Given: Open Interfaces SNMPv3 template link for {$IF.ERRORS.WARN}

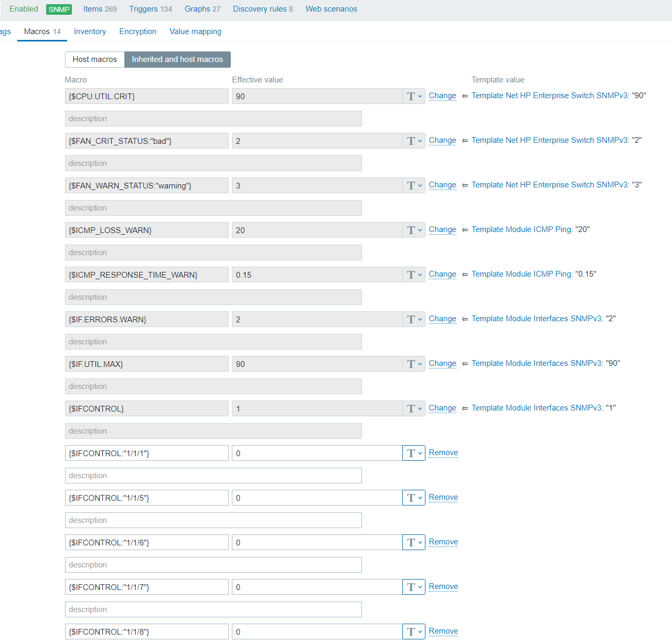Looking at the screenshot, I should point(536,319).
